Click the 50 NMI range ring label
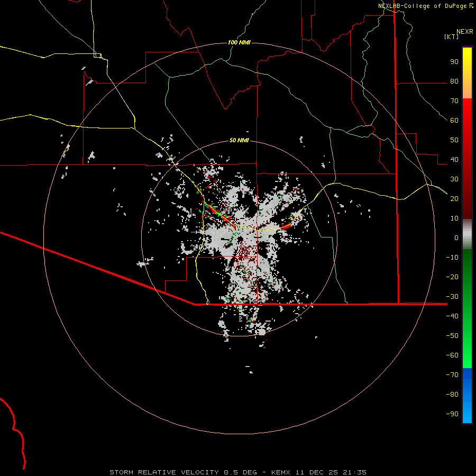This screenshot has width=476, height=476. point(239,140)
